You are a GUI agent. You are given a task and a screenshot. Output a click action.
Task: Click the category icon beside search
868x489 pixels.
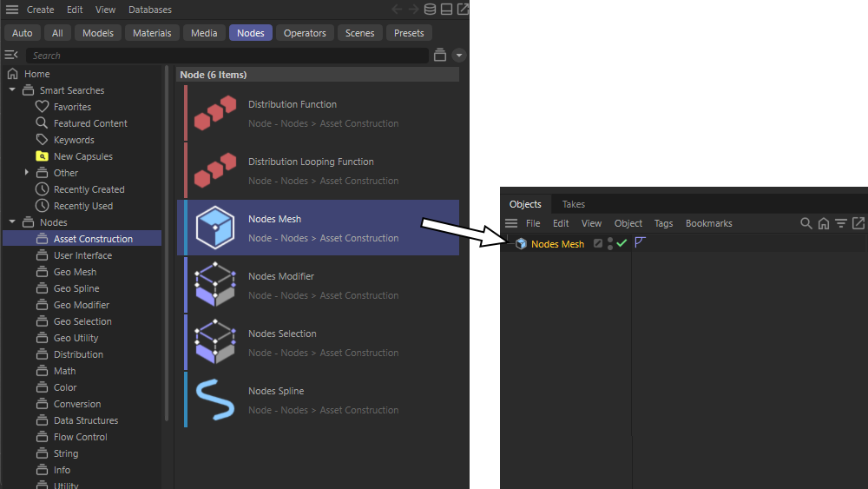(x=440, y=55)
